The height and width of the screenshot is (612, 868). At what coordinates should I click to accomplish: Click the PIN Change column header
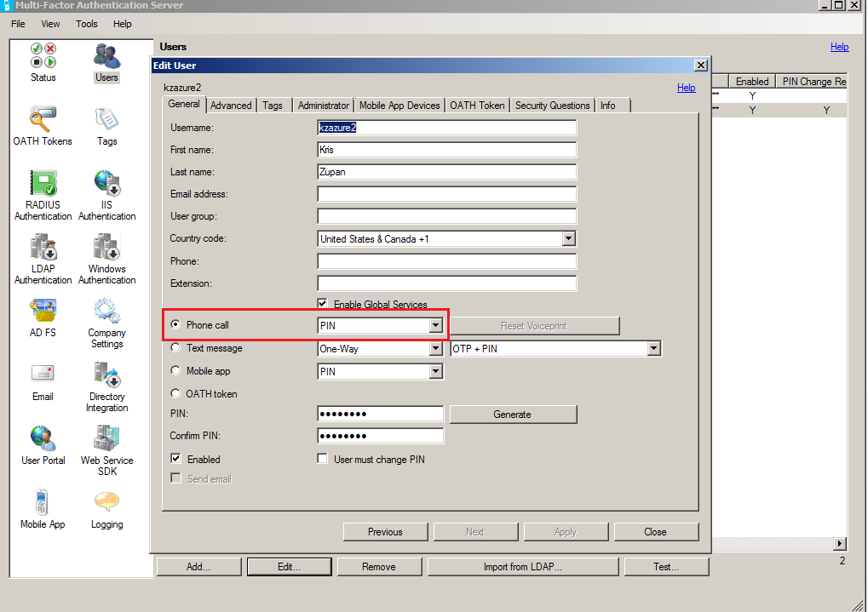(812, 82)
